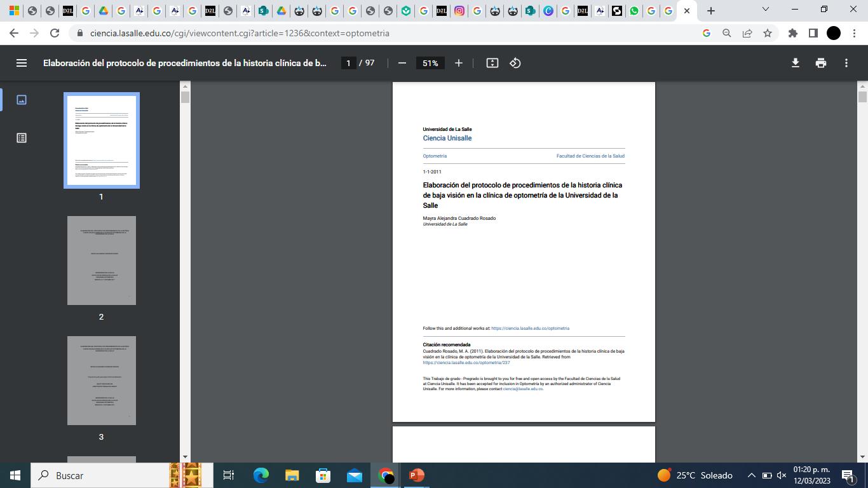Image resolution: width=868 pixels, height=488 pixels.
Task: Open Chrome extensions puzzle menu
Action: click(x=793, y=33)
